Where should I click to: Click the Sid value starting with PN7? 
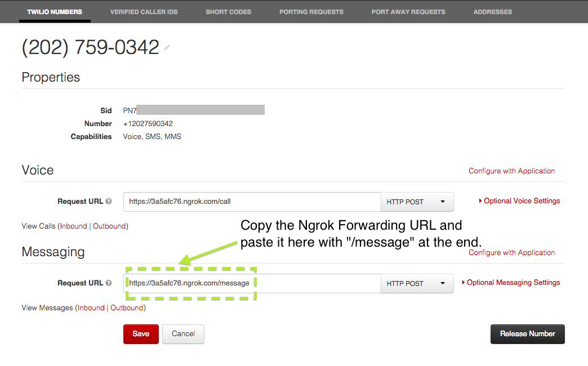click(194, 110)
